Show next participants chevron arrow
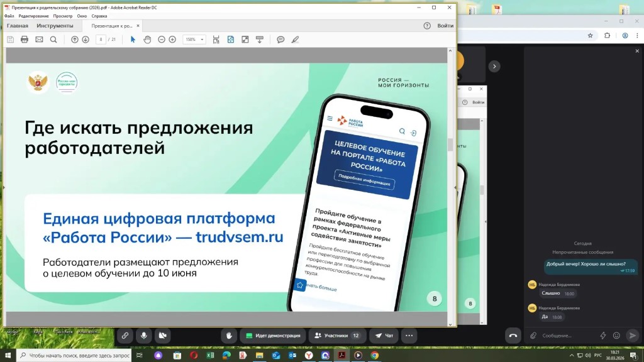Screen dimensions: 644x362 pyautogui.click(x=494, y=66)
